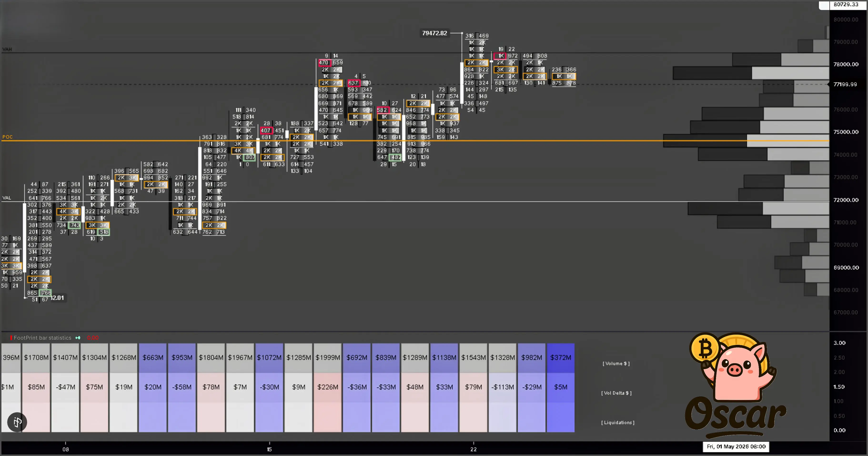Image resolution: width=868 pixels, height=456 pixels.
Task: Click the Fri, 01 May 2026 08:00 date tag
Action: point(736,446)
